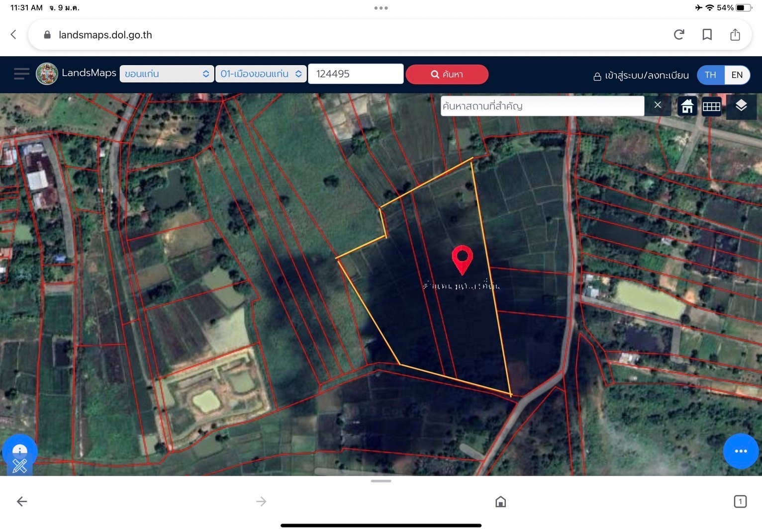The width and height of the screenshot is (762, 532).
Task: Reload the page in browser bar
Action: (679, 35)
